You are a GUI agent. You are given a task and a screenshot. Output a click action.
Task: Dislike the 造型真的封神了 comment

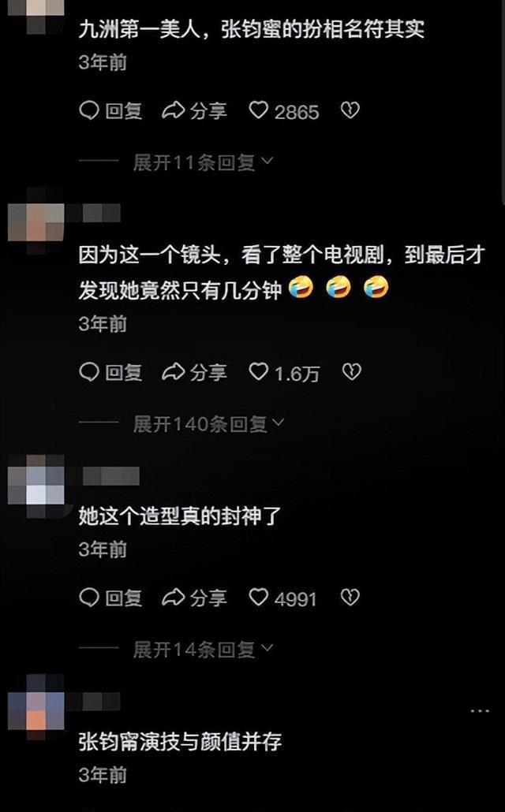click(350, 598)
